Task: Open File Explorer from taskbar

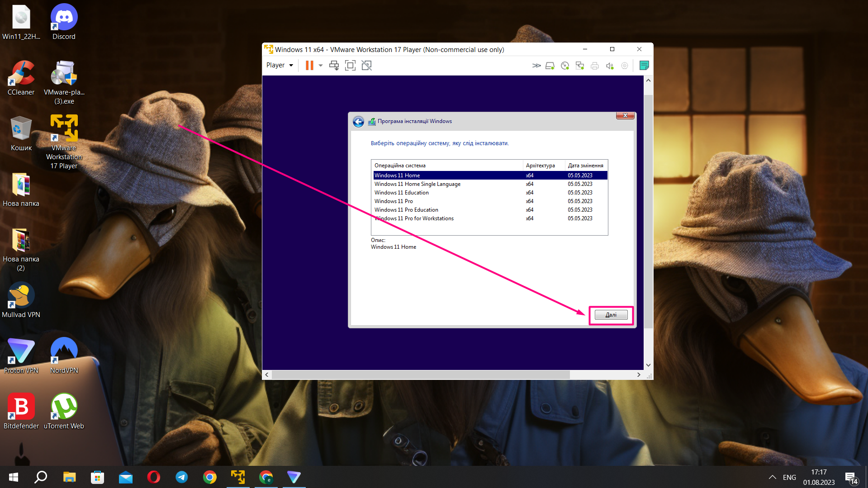Action: pos(69,477)
